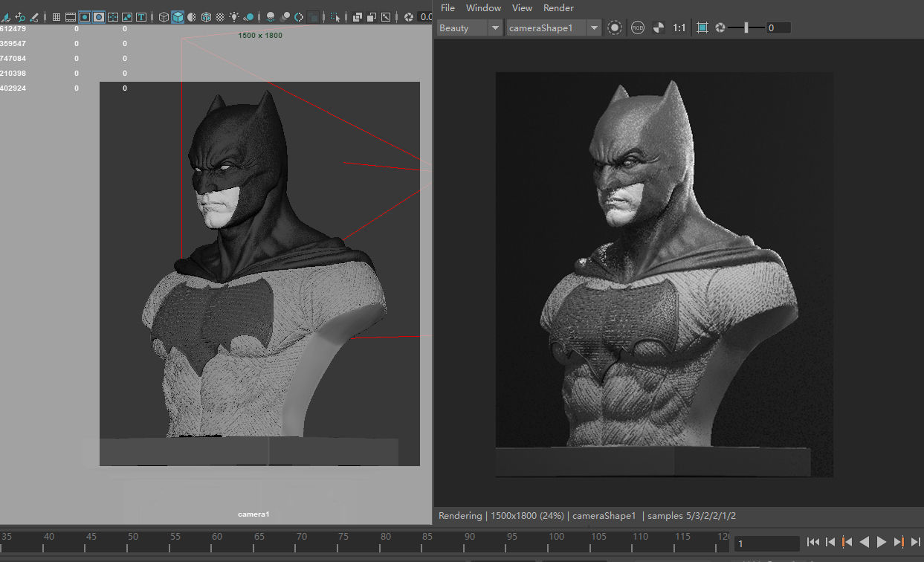Image resolution: width=924 pixels, height=562 pixels.
Task: Click the HUD value 612479
Action: (x=13, y=28)
